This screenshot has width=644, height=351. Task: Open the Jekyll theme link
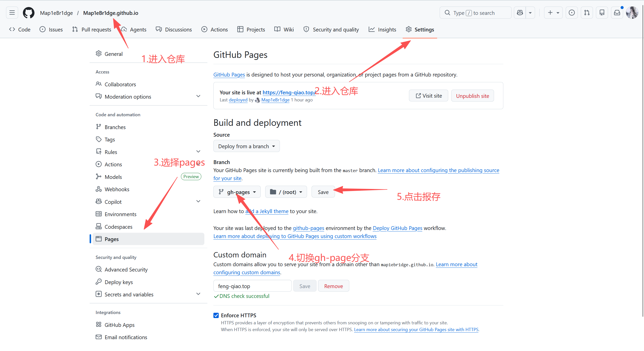pyautogui.click(x=267, y=211)
